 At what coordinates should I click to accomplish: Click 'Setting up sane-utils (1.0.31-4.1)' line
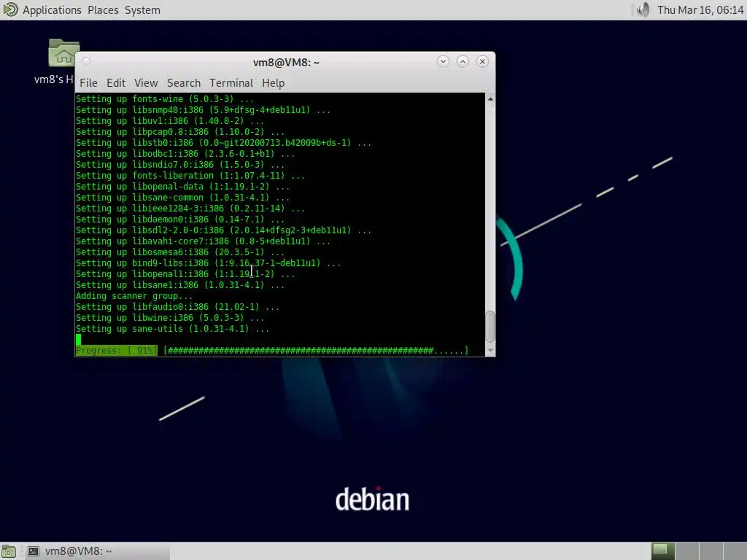[172, 329]
